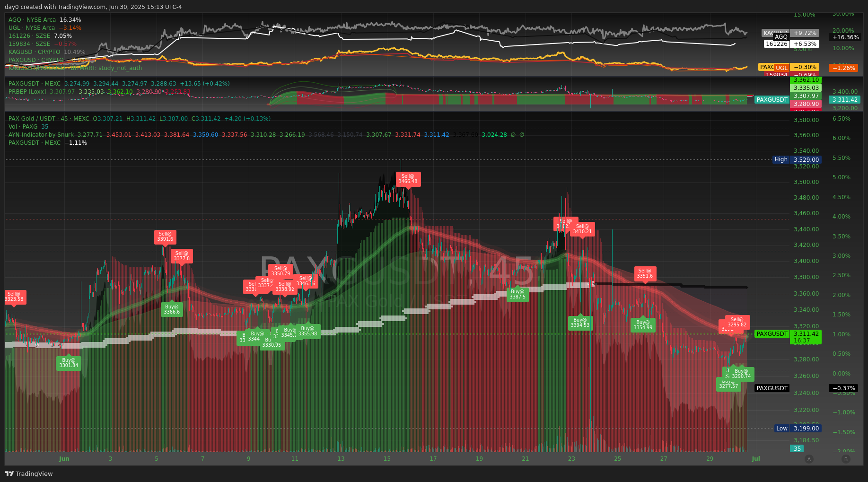Screen dimensions: 868x482
Task: Click the Sell@ 3410.21 marker
Action: pyautogui.click(x=582, y=229)
